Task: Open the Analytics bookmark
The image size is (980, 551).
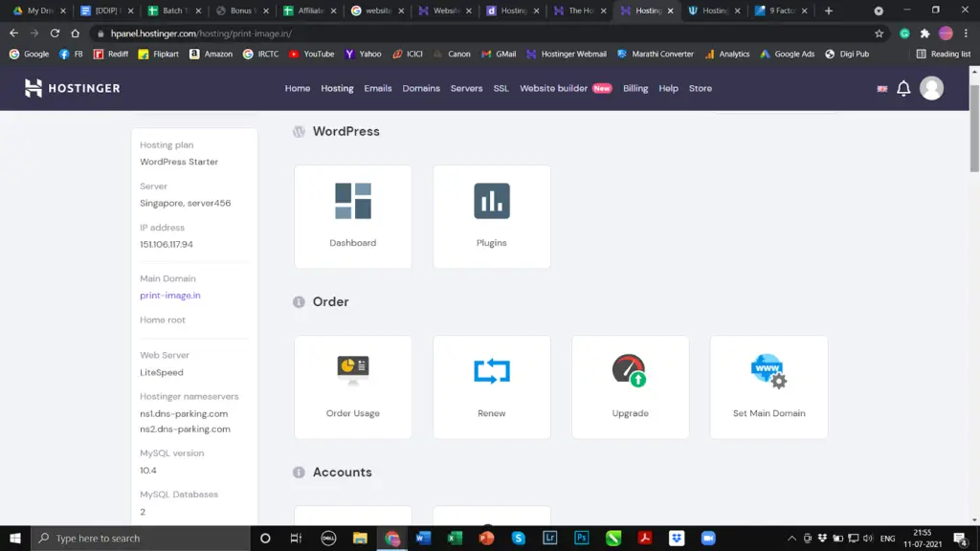Action: point(727,54)
